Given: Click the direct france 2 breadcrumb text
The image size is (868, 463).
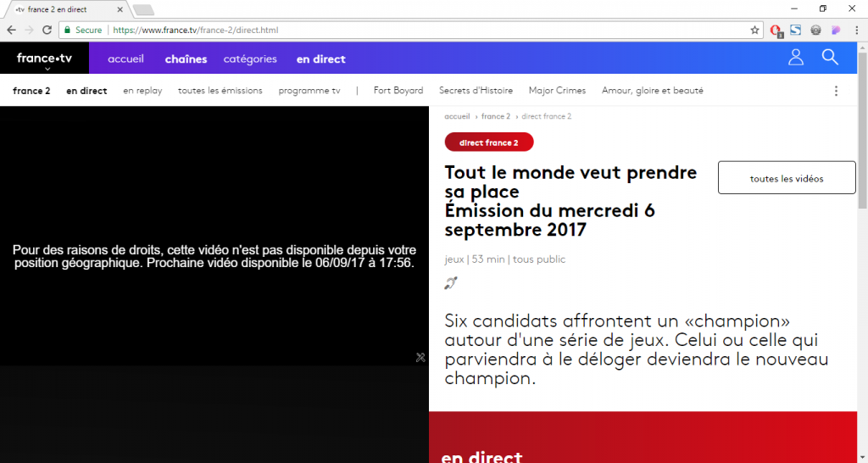Looking at the screenshot, I should [x=547, y=116].
